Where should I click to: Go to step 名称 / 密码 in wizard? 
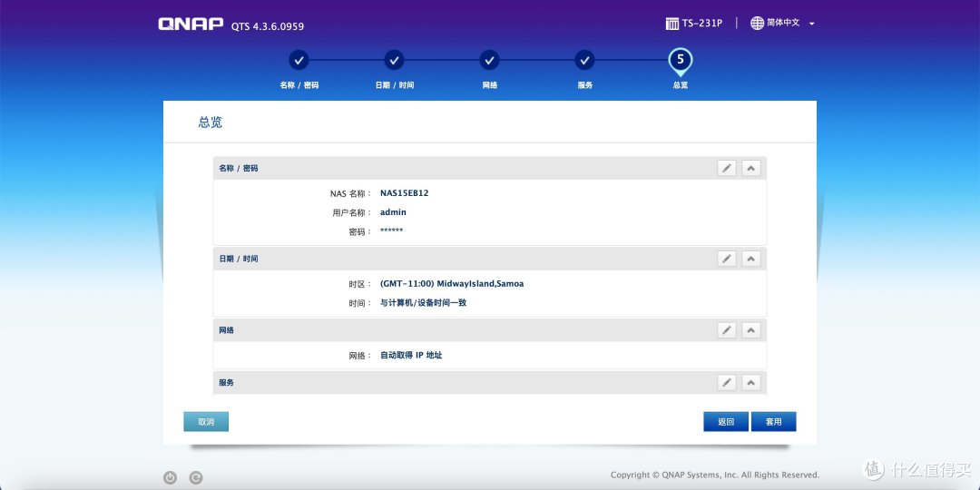pos(299,61)
